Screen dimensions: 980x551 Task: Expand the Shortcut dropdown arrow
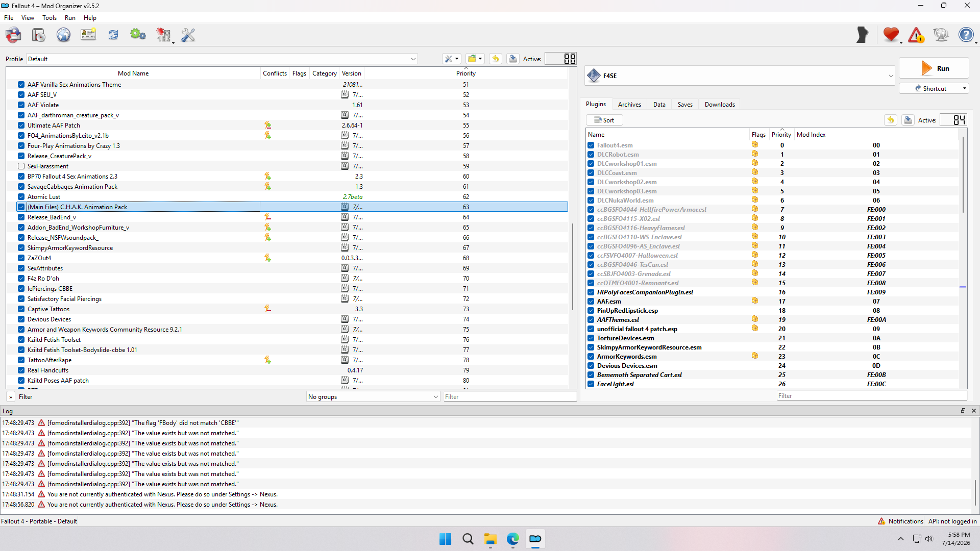[964, 88]
